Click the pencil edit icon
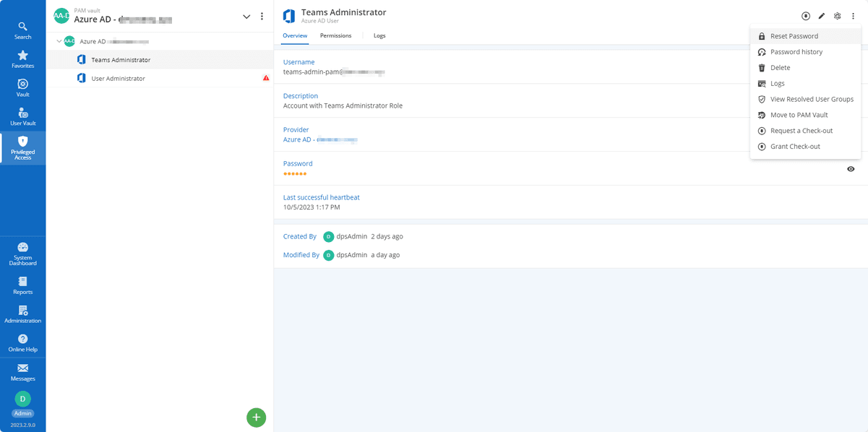 tap(822, 16)
